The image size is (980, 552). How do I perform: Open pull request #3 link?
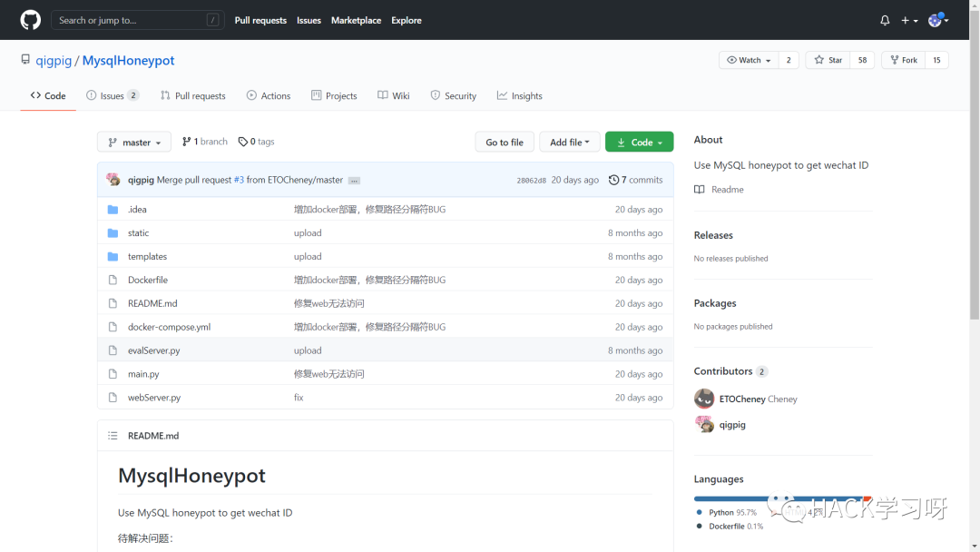pyautogui.click(x=239, y=180)
